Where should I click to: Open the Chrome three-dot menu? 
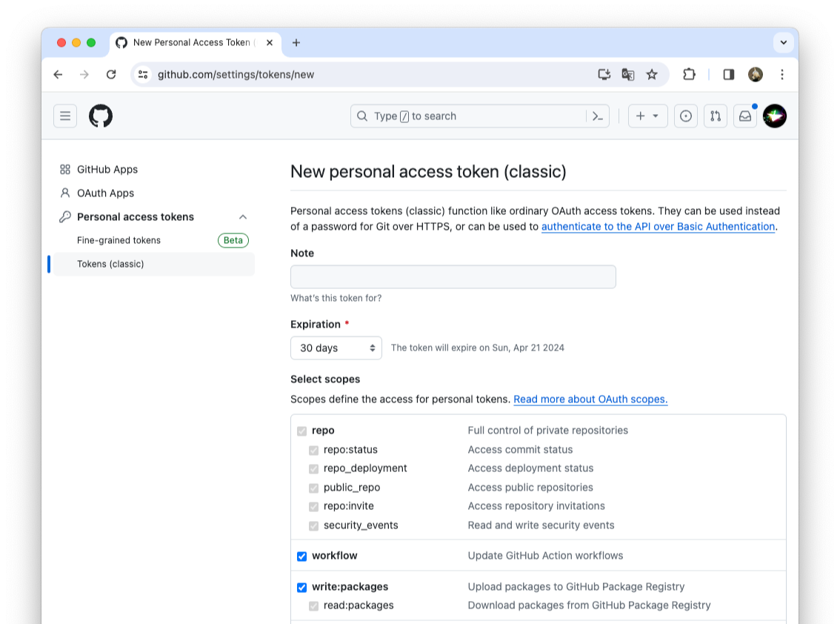(x=782, y=75)
